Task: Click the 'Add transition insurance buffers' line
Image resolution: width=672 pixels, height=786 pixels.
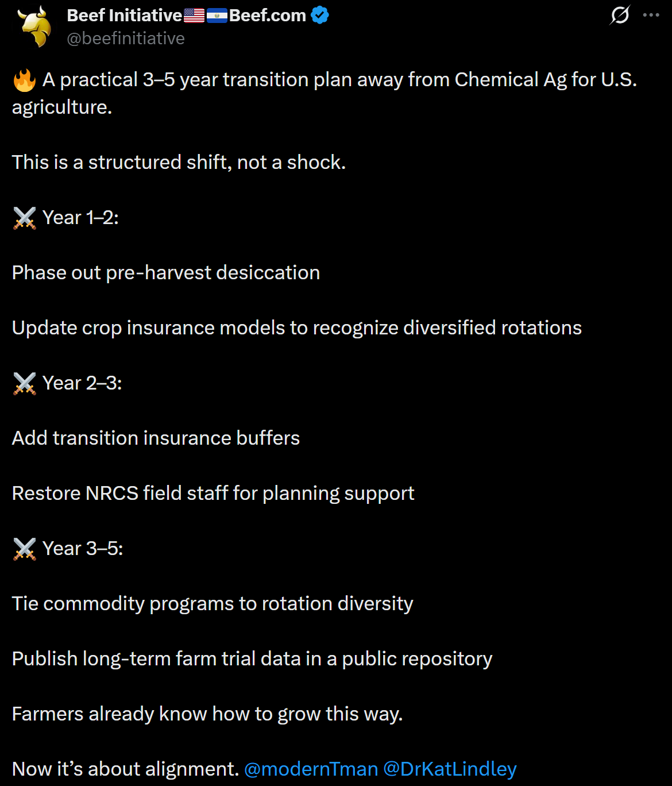Action: [156, 438]
